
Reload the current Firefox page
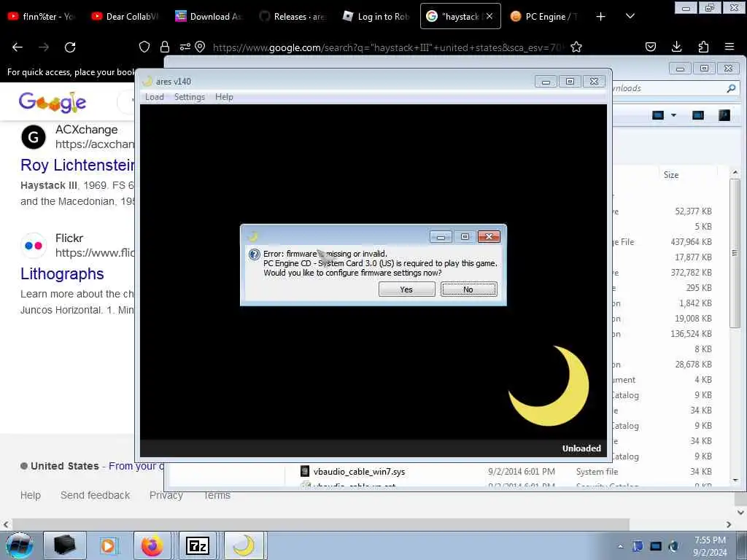coord(70,47)
